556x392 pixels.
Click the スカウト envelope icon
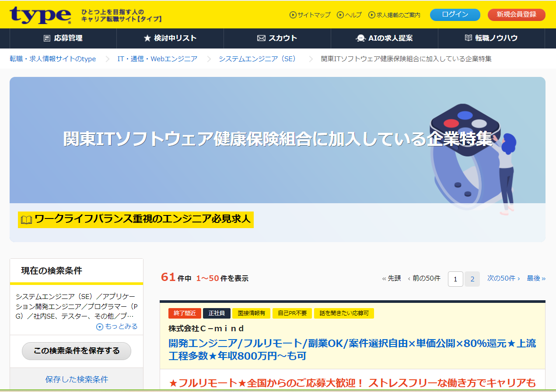tap(261, 38)
